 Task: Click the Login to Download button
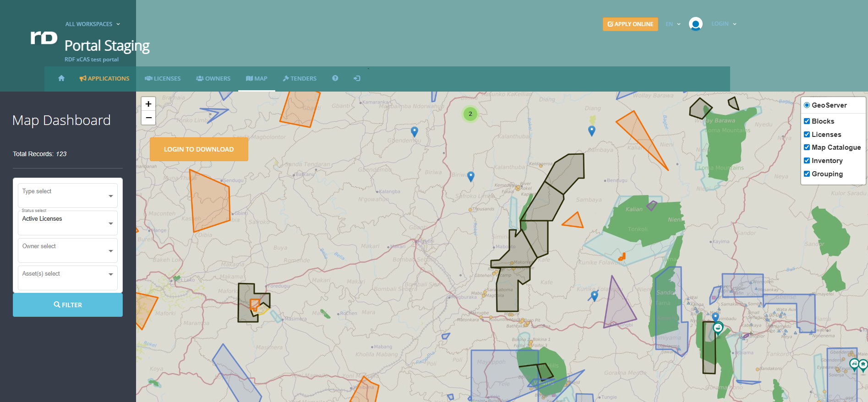199,149
